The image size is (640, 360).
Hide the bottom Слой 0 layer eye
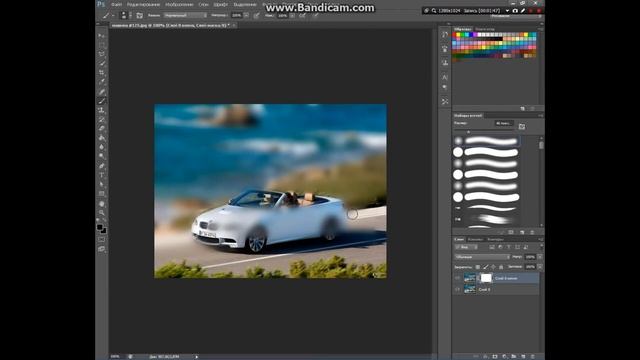458,289
